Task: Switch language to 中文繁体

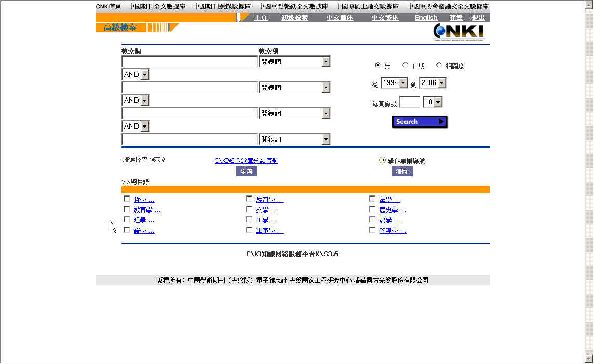Action: point(385,18)
